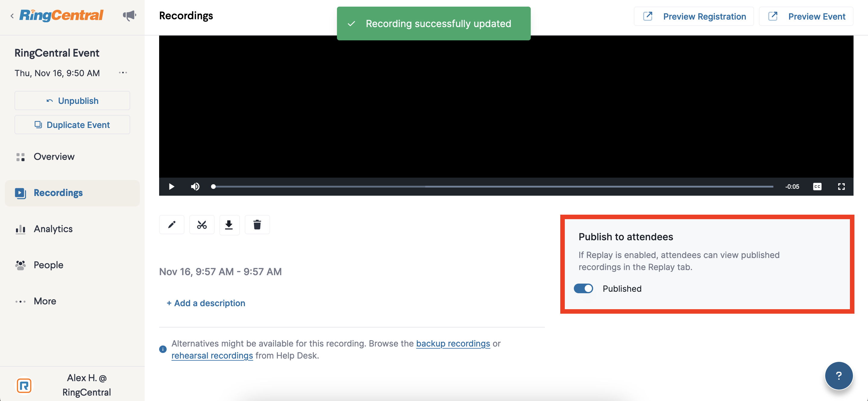Screen dimensions: 868x401
Task: Open Analytics section
Action: [x=72, y=229]
